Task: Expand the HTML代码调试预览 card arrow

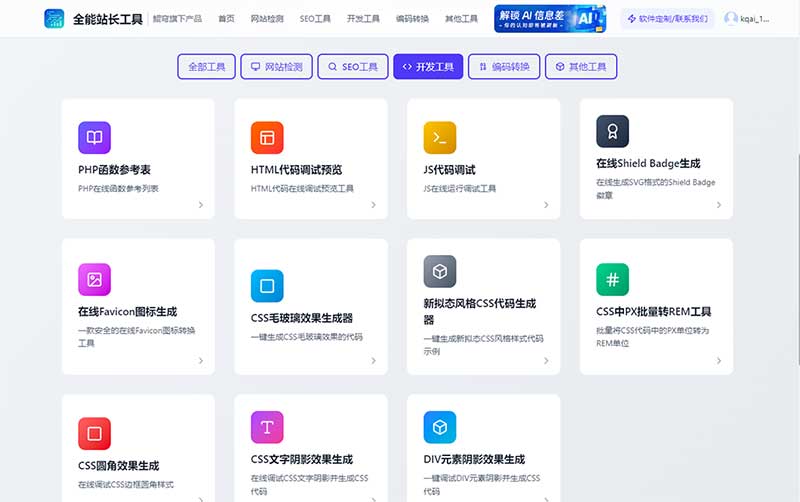Action: click(373, 205)
